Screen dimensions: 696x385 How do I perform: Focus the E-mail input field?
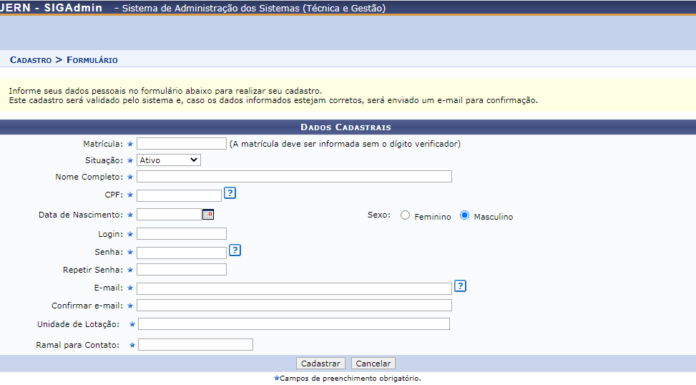(x=294, y=289)
